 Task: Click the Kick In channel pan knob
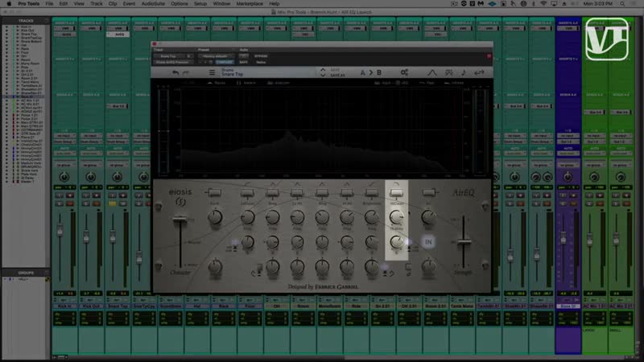click(64, 177)
